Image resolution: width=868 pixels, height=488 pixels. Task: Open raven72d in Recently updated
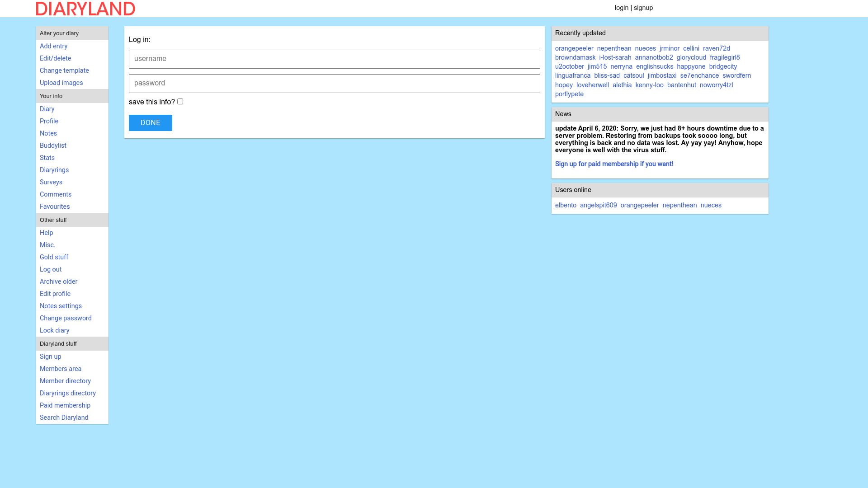(716, 48)
